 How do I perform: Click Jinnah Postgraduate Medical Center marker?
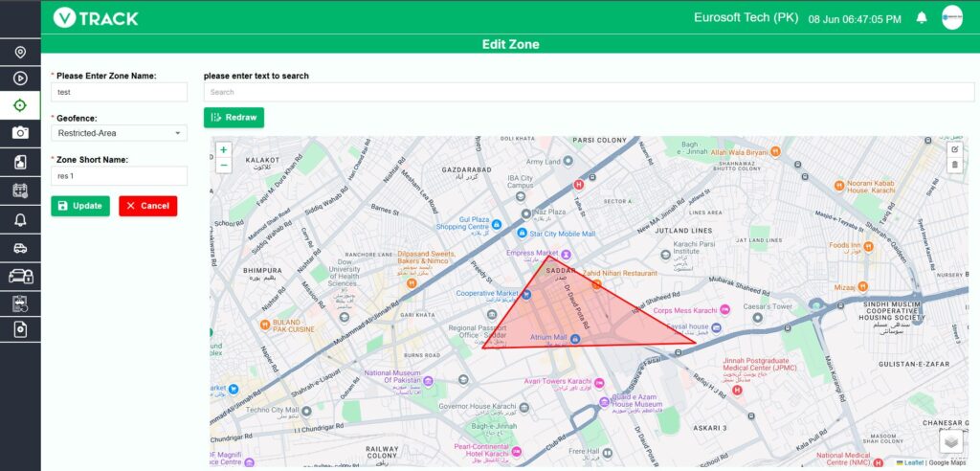(x=737, y=391)
